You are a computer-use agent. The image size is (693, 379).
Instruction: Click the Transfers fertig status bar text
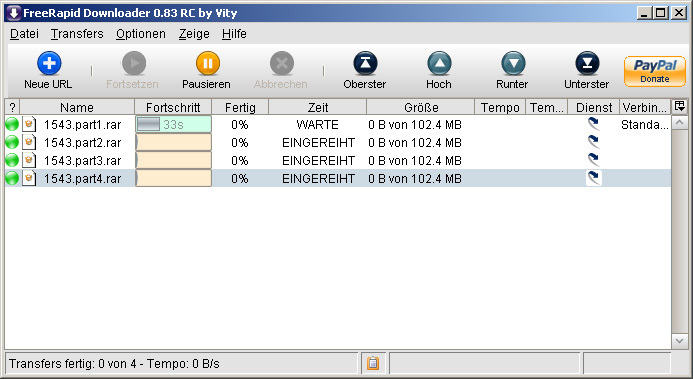tap(114, 364)
